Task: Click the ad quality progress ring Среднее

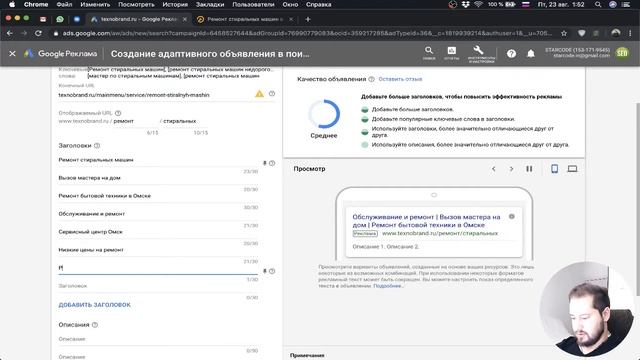Action: (324, 114)
